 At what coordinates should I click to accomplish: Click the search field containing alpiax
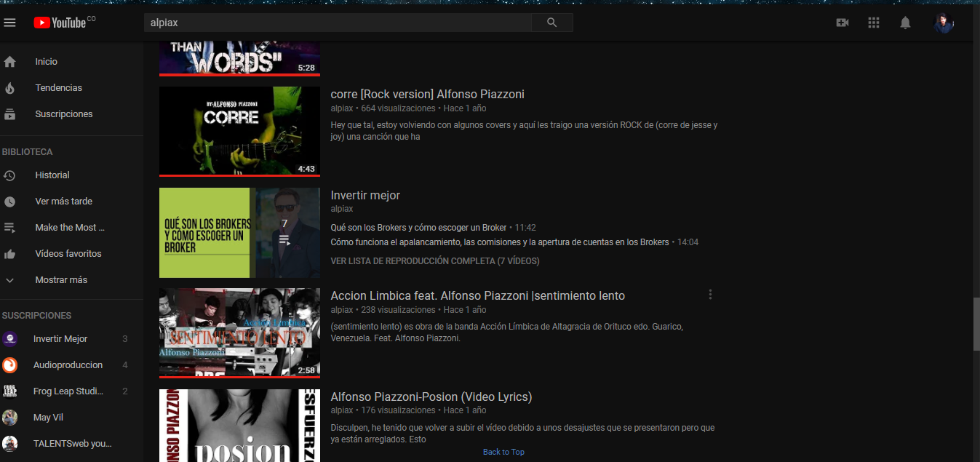(337, 23)
